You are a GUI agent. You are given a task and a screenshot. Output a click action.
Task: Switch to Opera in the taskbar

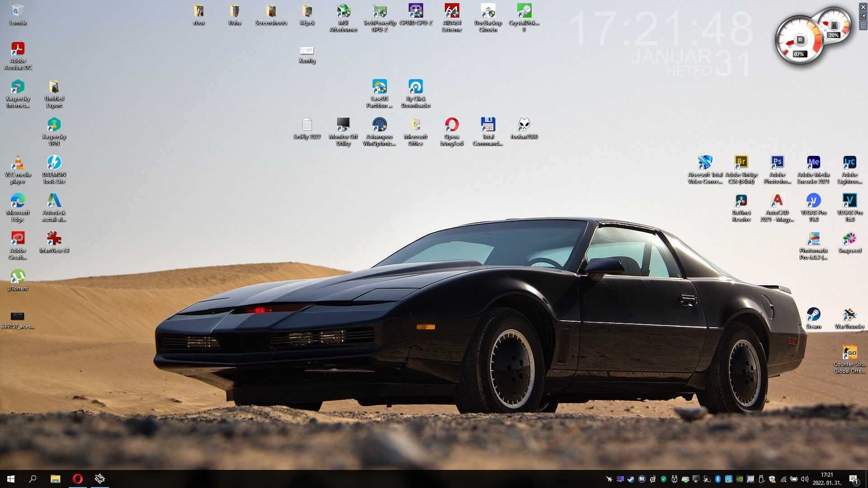pyautogui.click(x=78, y=479)
